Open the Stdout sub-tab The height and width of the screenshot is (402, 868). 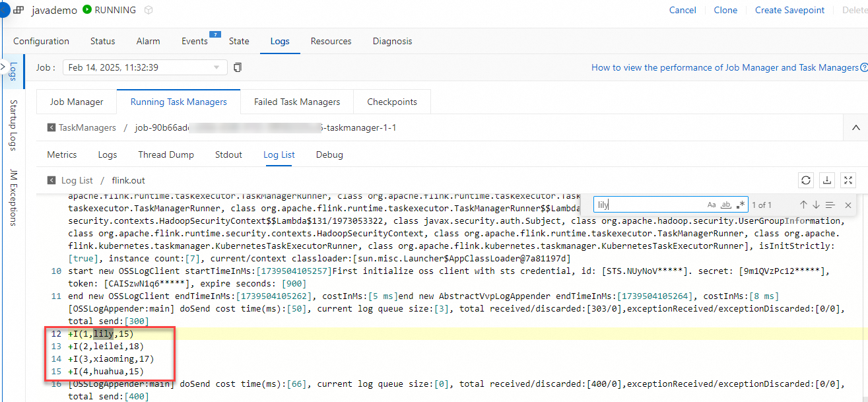[x=228, y=154]
